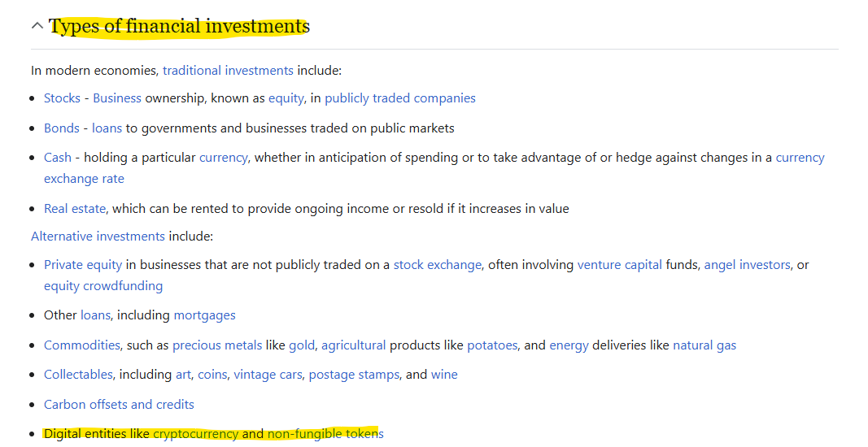The height and width of the screenshot is (447, 868).
Task: Open the venture capital link
Action: tap(619, 264)
